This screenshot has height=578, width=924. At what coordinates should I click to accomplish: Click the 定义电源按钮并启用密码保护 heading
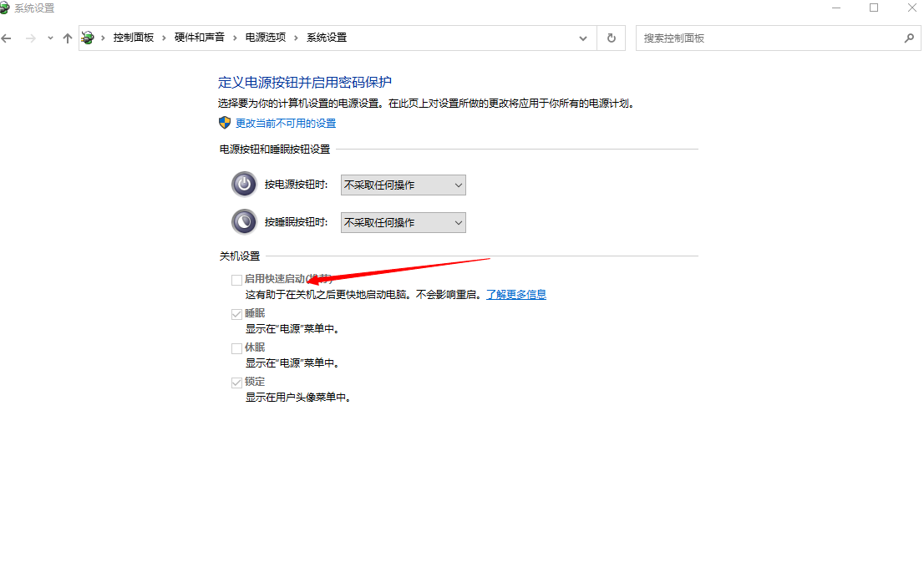(x=305, y=83)
